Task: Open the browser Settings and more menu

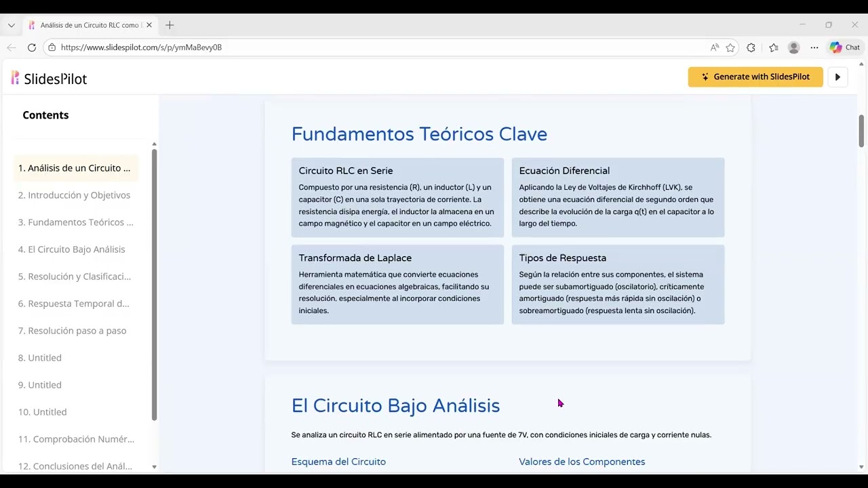Action: 814,47
